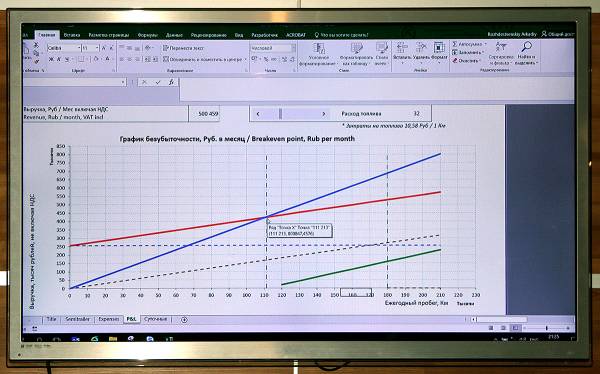The height and width of the screenshot is (374, 600).
Task: Click the Format as Table icon
Action: point(357,48)
